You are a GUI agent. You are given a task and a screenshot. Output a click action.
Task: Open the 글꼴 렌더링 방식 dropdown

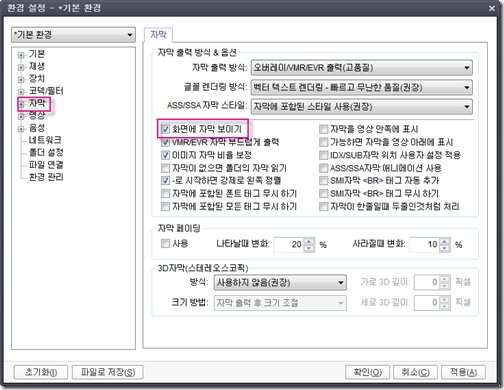(x=362, y=88)
